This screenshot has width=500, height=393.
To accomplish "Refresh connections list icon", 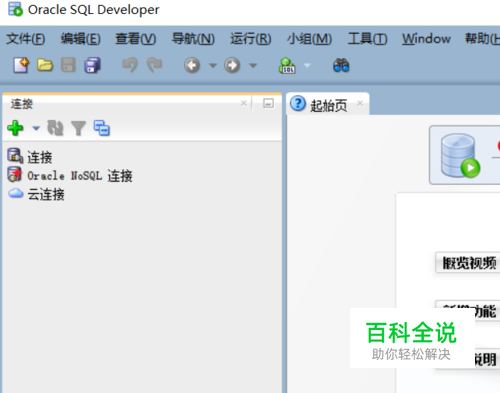I will pos(55,128).
